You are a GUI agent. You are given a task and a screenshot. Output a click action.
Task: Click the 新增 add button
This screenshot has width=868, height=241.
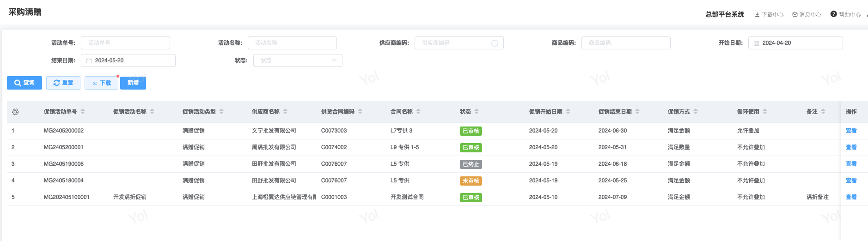(x=133, y=83)
